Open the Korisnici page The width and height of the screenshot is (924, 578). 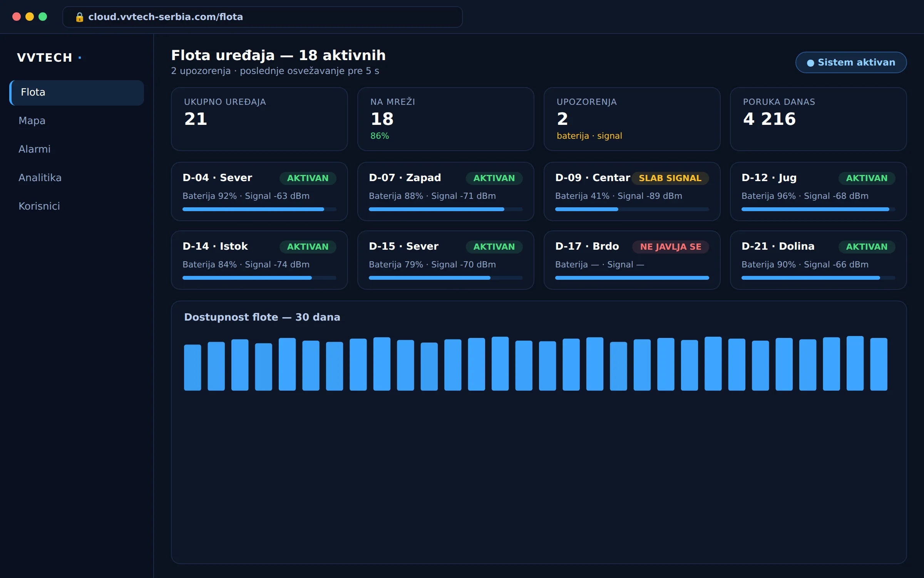[x=77, y=206]
